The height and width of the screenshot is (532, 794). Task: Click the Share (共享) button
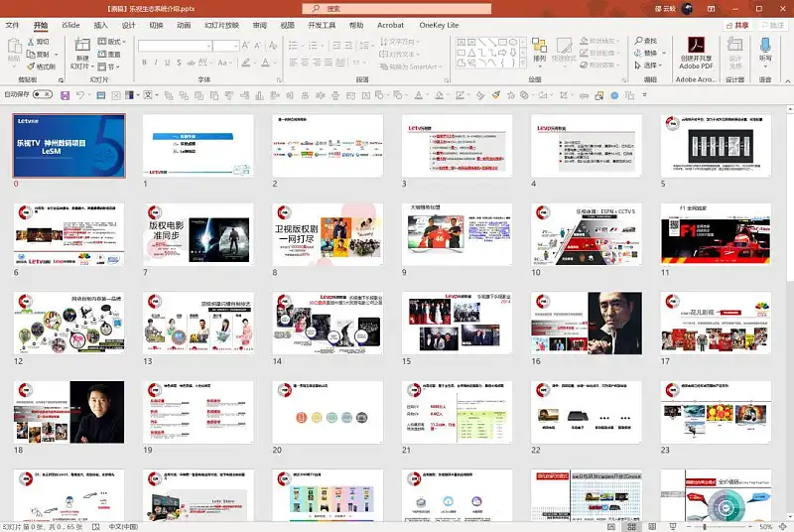click(737, 25)
